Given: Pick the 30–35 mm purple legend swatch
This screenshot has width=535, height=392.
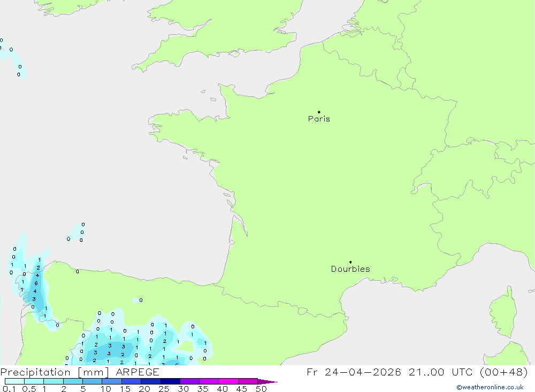Looking at the screenshot, I should tap(190, 381).
